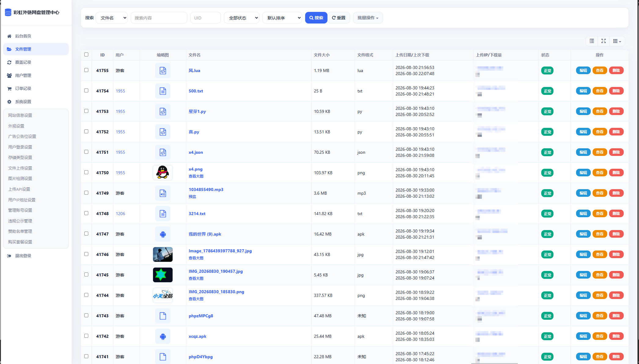Click 编辑 for file 3214.txt

pyautogui.click(x=583, y=214)
